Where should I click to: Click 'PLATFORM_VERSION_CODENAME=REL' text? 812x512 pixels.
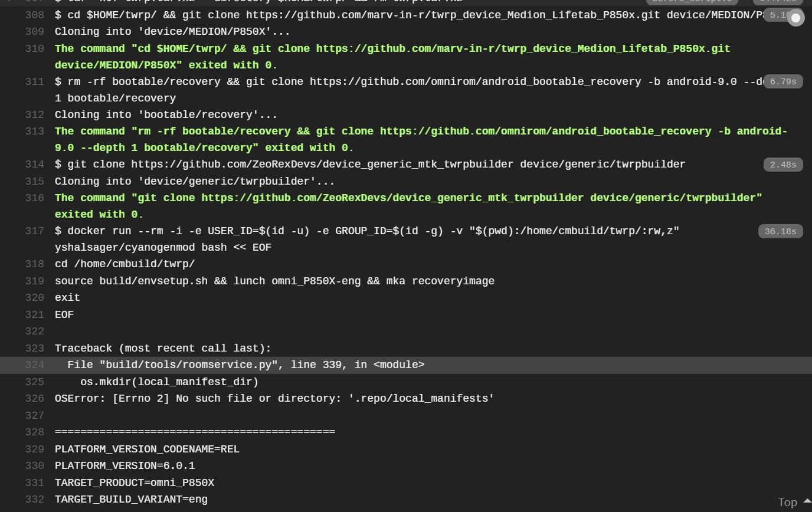pos(147,449)
